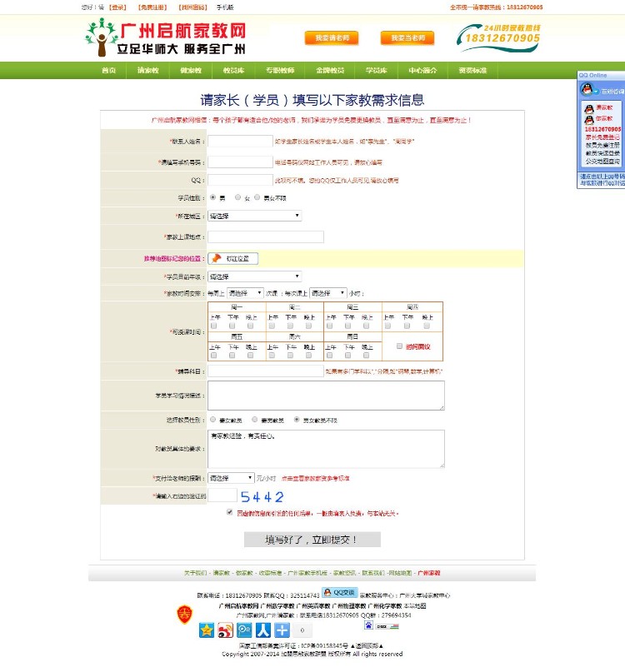This screenshot has width=625, height=672.
Task: Open more share options plus icon
Action: point(282,630)
